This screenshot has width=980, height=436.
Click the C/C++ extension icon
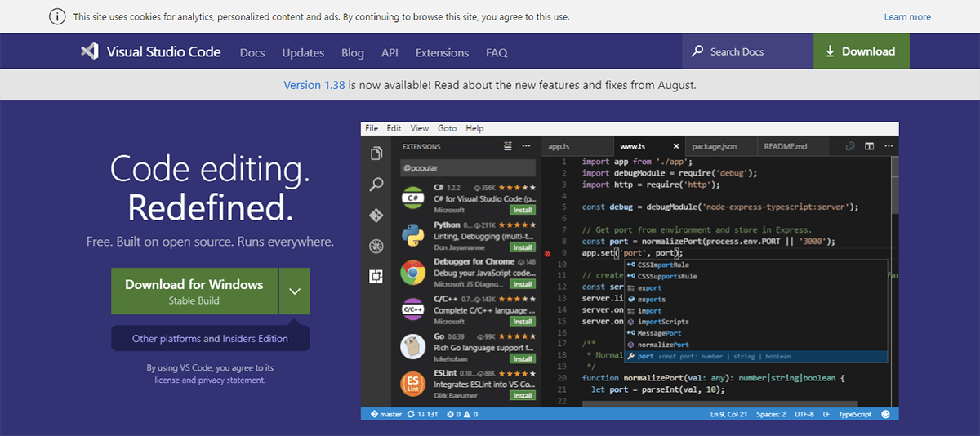415,310
